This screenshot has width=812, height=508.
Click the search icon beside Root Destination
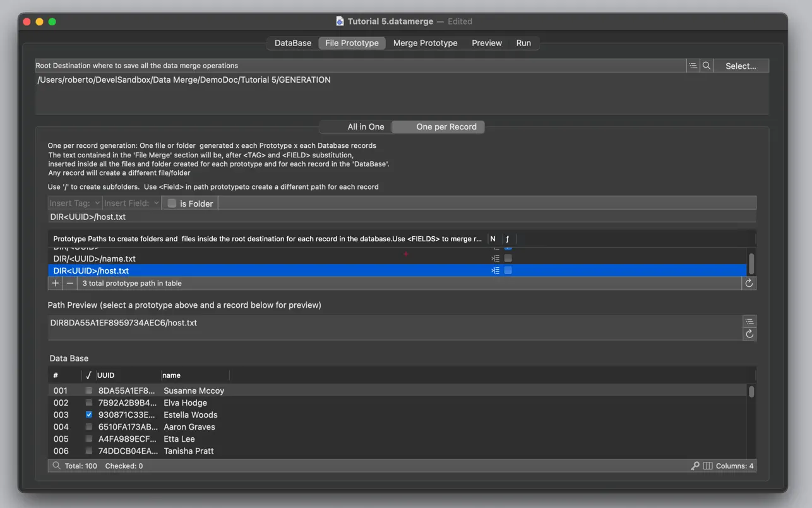coord(707,66)
